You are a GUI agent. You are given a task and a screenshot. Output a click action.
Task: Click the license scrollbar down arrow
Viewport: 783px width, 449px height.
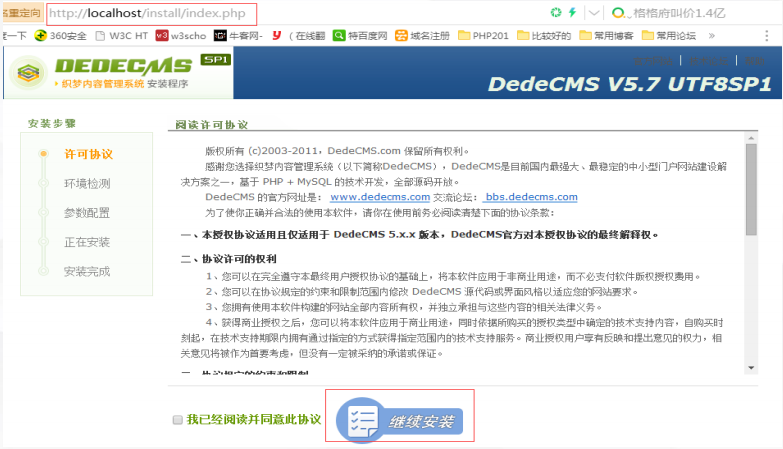tap(751, 368)
